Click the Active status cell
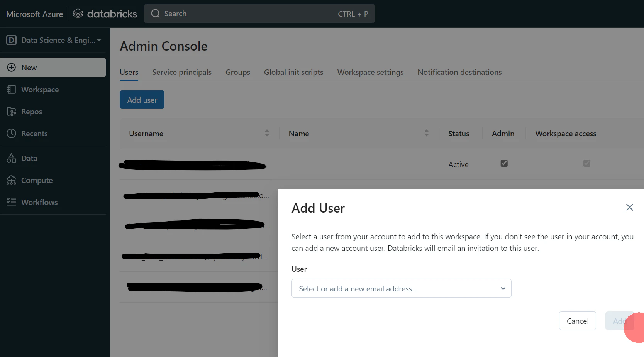644x357 pixels. click(x=458, y=164)
